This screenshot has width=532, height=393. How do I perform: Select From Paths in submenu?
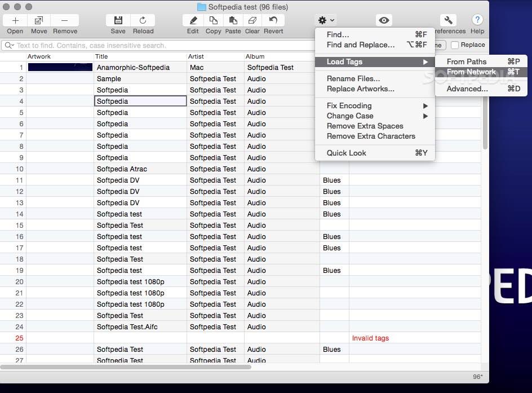[x=481, y=62]
